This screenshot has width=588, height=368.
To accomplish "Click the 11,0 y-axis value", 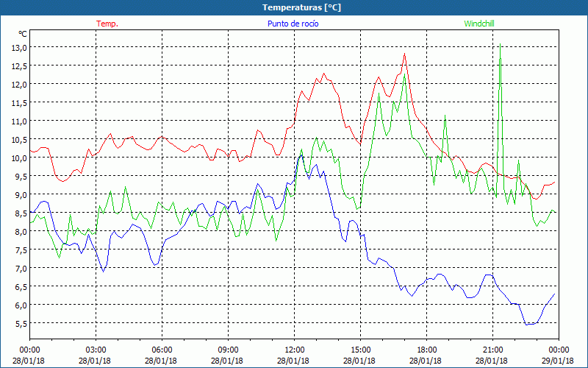I will [x=20, y=121].
